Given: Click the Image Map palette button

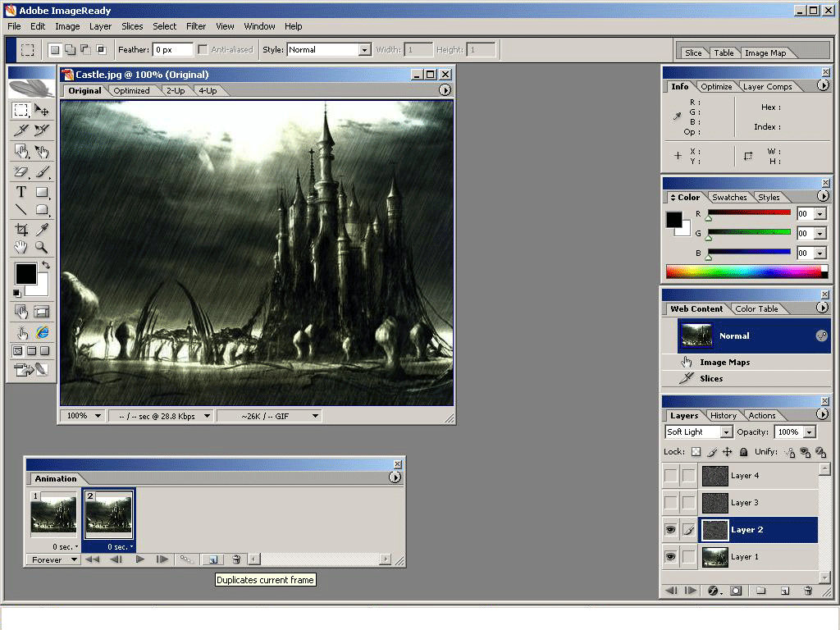Looking at the screenshot, I should click(765, 52).
